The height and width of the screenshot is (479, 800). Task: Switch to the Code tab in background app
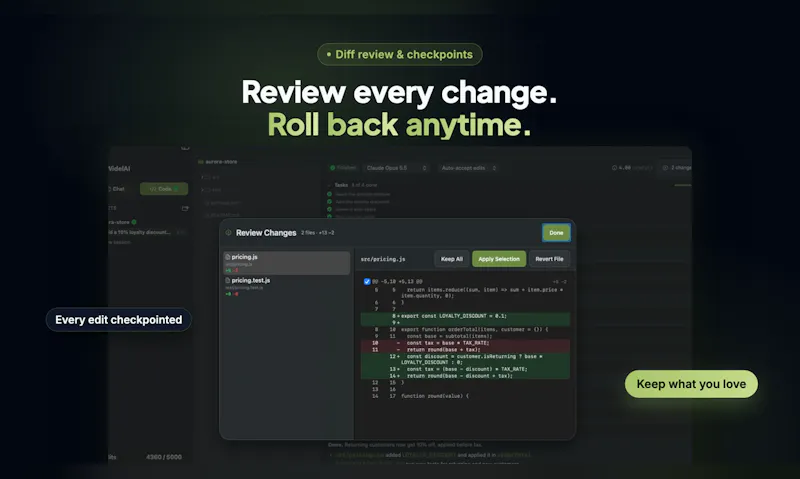coord(164,189)
